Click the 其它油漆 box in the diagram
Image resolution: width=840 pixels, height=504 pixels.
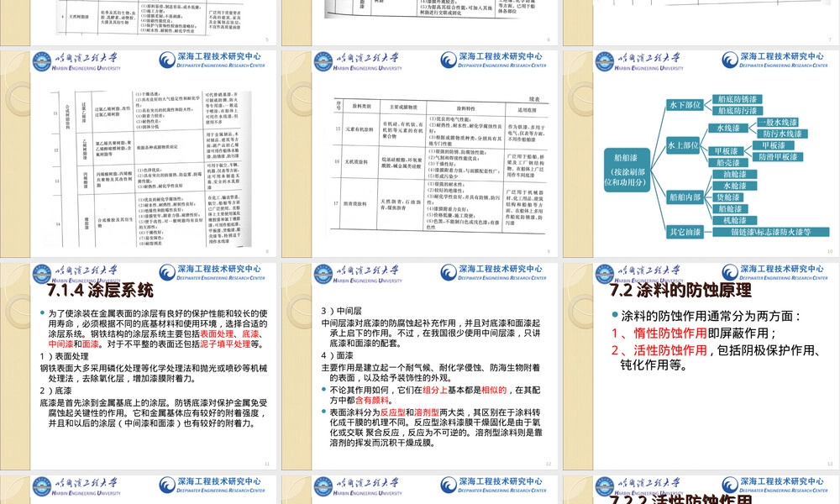click(685, 232)
